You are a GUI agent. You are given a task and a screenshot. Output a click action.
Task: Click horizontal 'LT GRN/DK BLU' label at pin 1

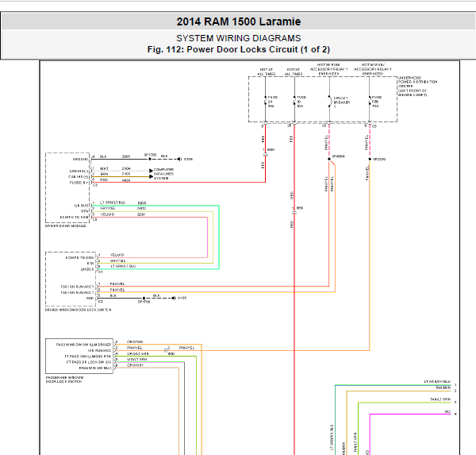(437, 381)
